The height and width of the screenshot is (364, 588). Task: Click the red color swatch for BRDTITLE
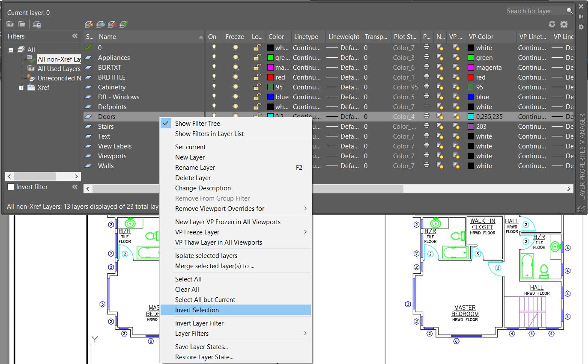pyautogui.click(x=270, y=77)
